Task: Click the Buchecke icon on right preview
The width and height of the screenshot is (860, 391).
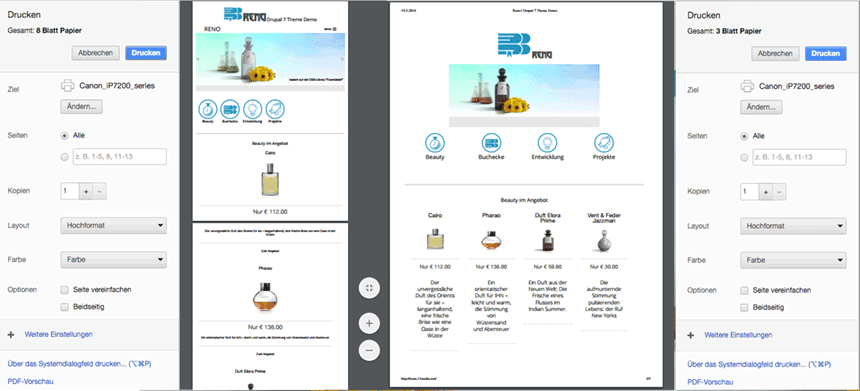Action: pyautogui.click(x=491, y=143)
